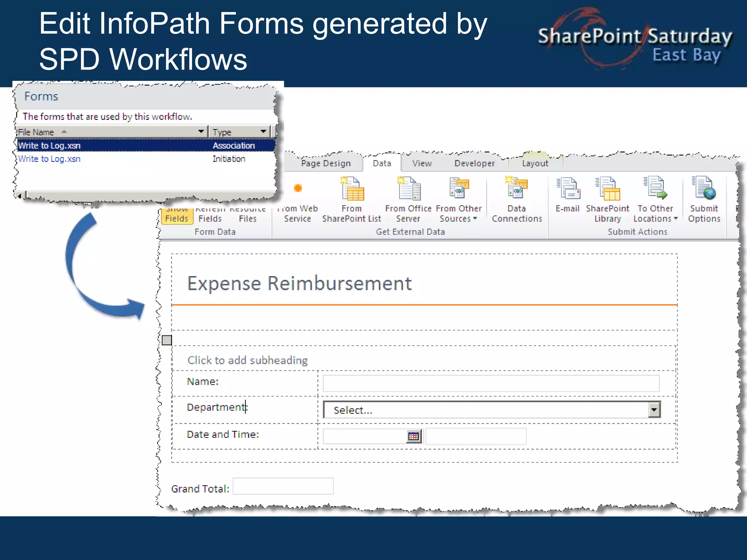The width and height of the screenshot is (747, 560).
Task: Click the To Other Locations icon
Action: tap(655, 188)
